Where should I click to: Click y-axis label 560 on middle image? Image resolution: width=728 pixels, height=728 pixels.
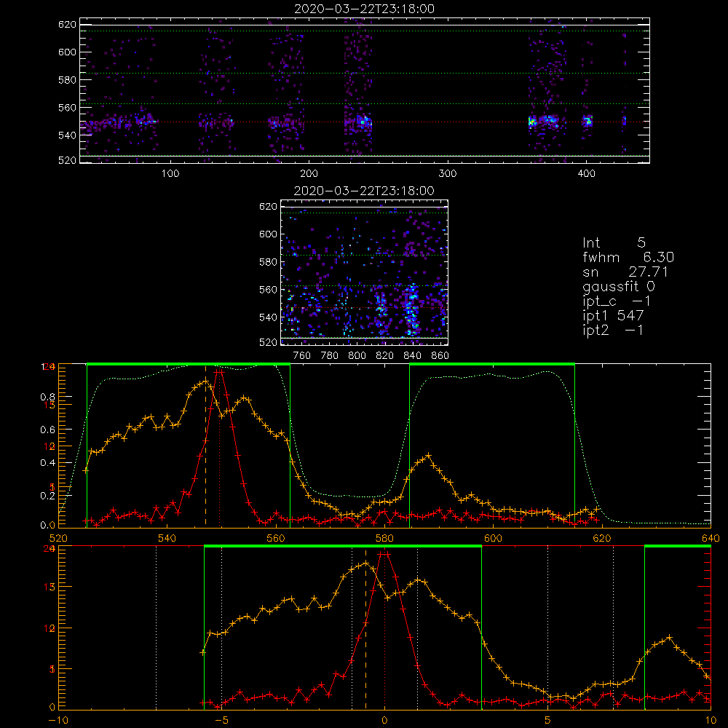coord(268,290)
